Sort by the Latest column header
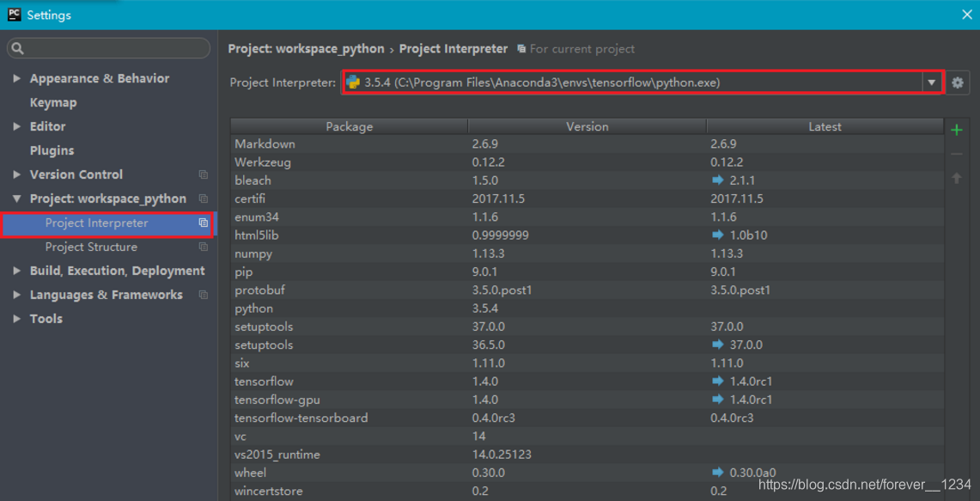This screenshot has width=980, height=501. (x=825, y=126)
